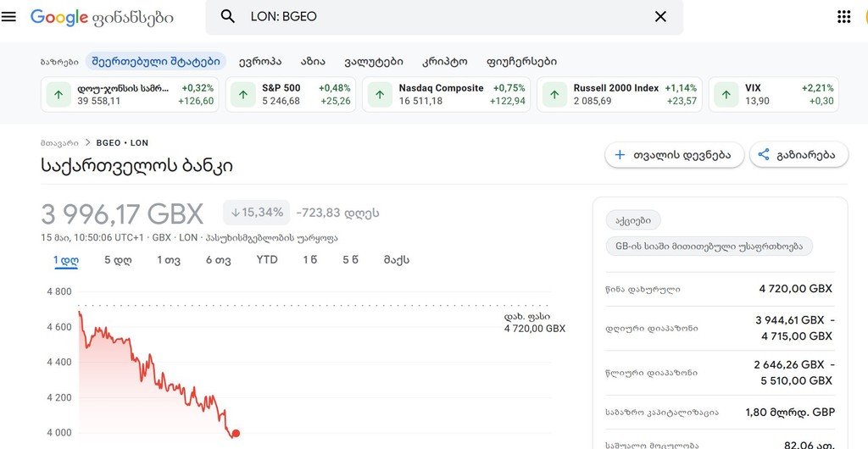Screen dimensions: 868x449
Task: Select the ევროპა markets tab
Action: tap(260, 61)
